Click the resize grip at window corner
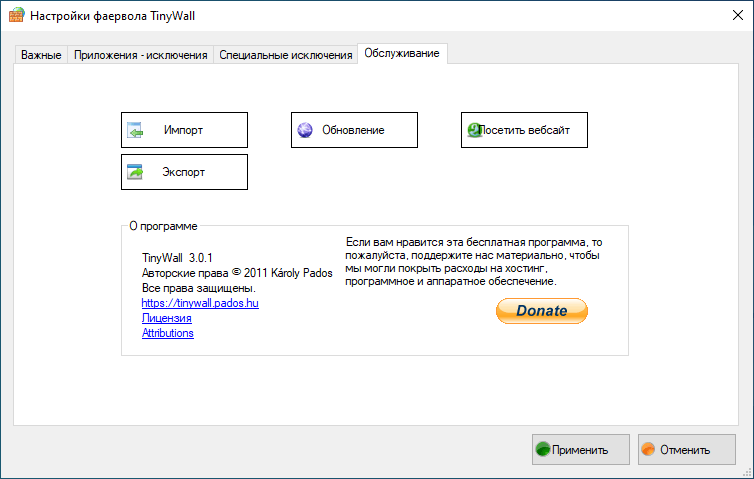 (x=747, y=472)
